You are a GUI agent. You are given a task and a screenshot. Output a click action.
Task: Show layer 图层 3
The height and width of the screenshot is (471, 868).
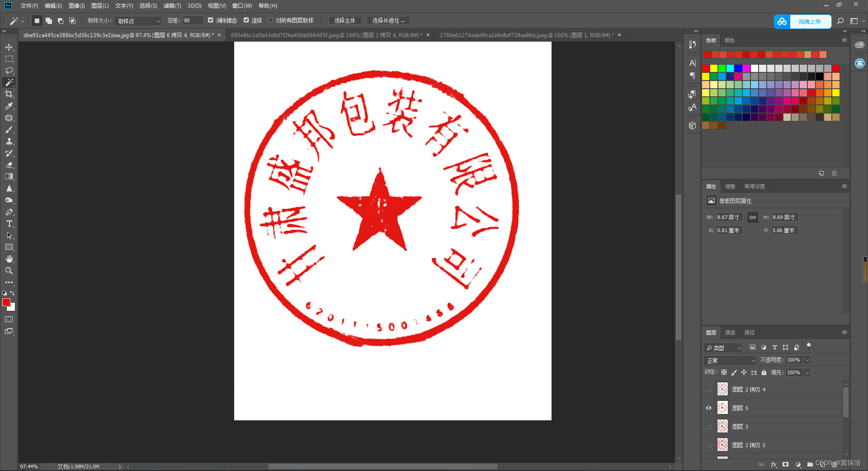tap(708, 427)
